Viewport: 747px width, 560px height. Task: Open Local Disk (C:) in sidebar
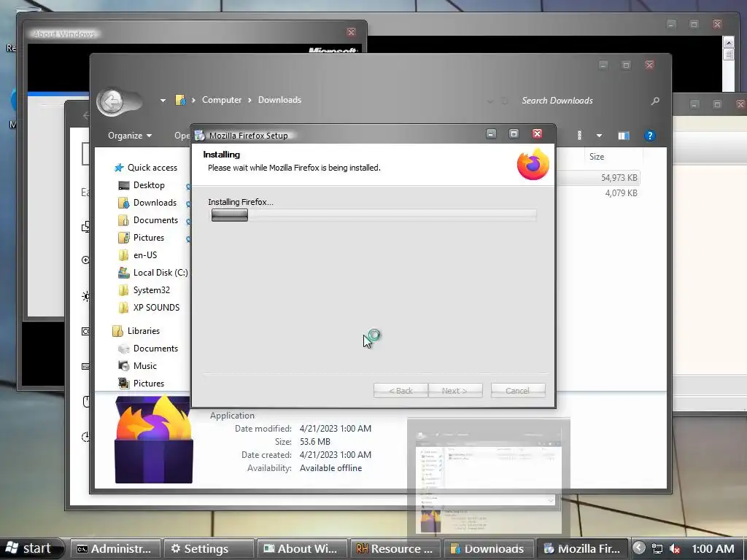pyautogui.click(x=160, y=273)
